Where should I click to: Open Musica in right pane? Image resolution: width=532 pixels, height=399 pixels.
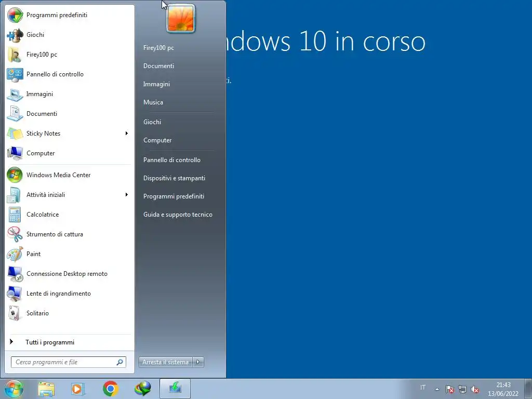click(x=153, y=102)
